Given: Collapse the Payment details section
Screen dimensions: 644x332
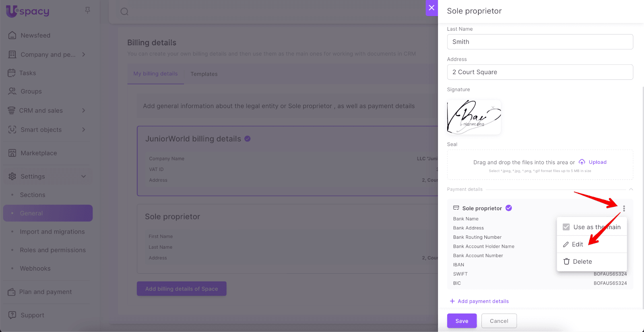Looking at the screenshot, I should pos(631,189).
